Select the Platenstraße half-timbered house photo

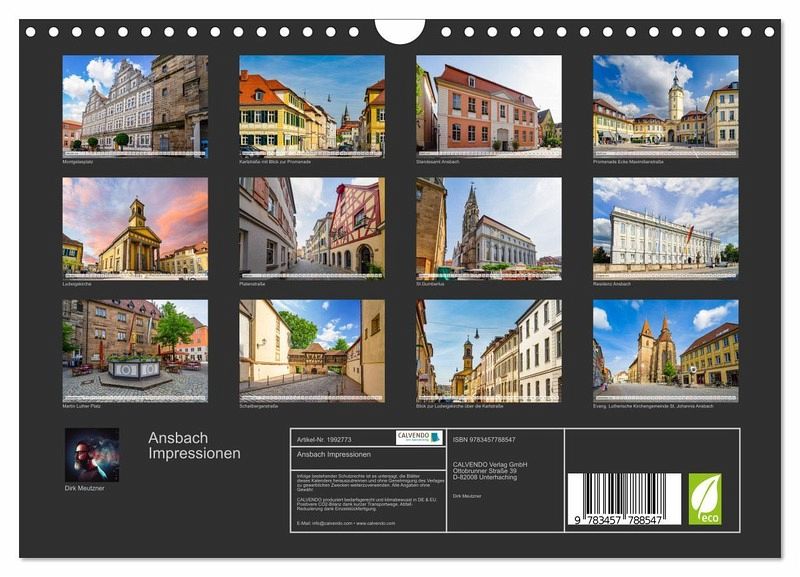tap(312, 225)
